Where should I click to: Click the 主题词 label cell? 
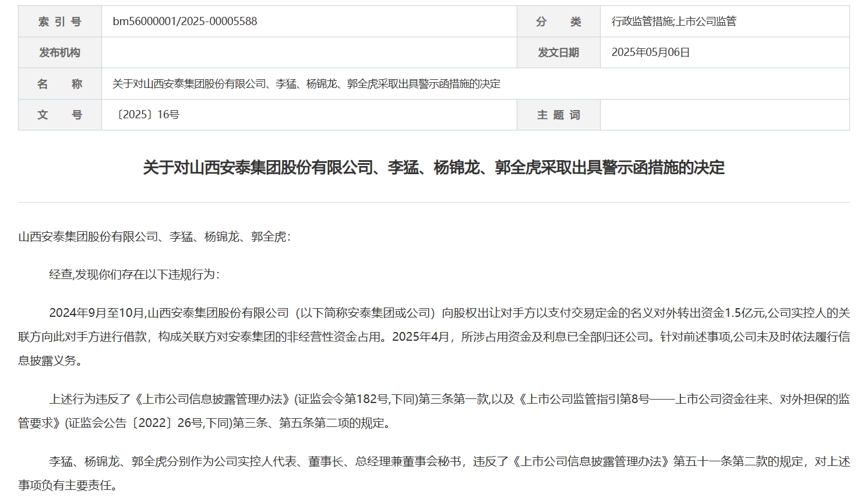tap(559, 115)
